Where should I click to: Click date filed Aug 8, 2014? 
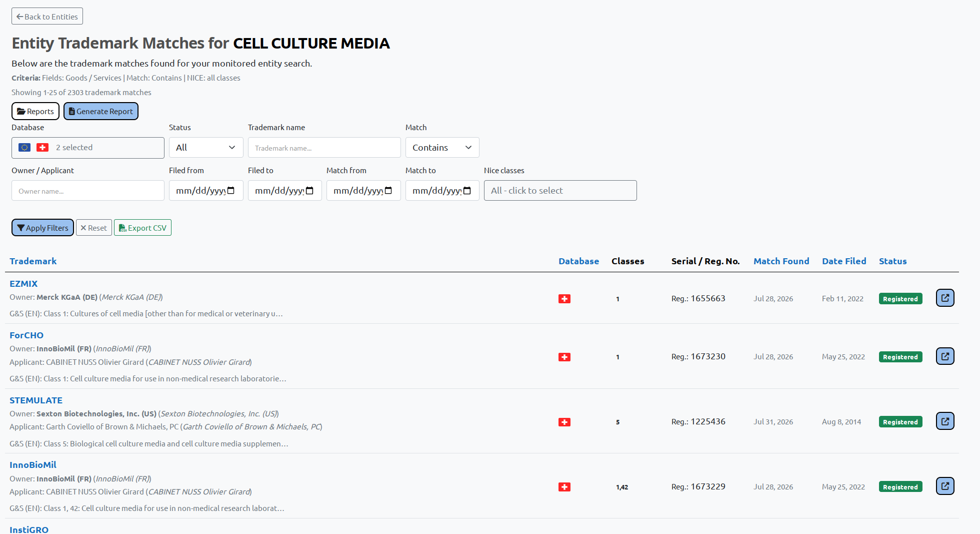click(x=841, y=422)
